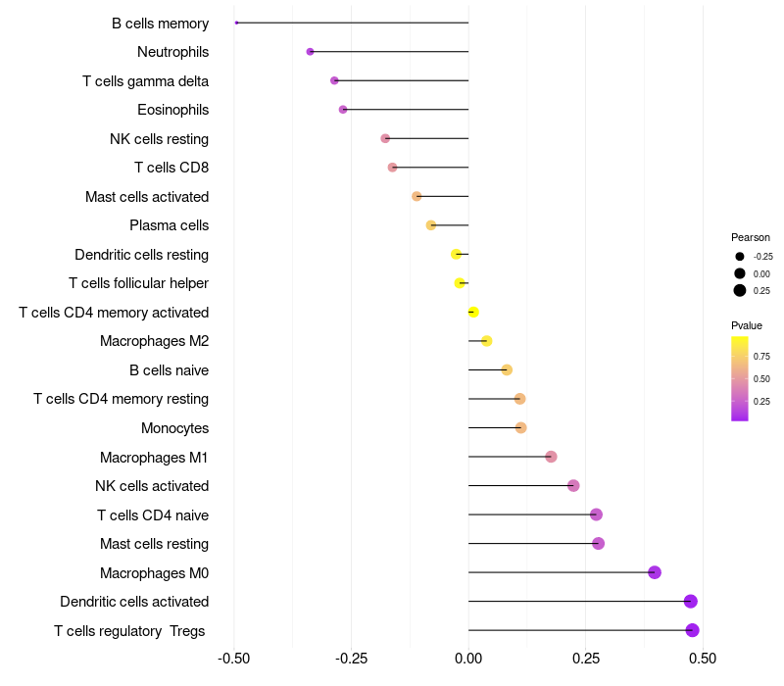784x686 pixels.
Task: Select the T cells gamma delta dot
Action: (x=334, y=80)
